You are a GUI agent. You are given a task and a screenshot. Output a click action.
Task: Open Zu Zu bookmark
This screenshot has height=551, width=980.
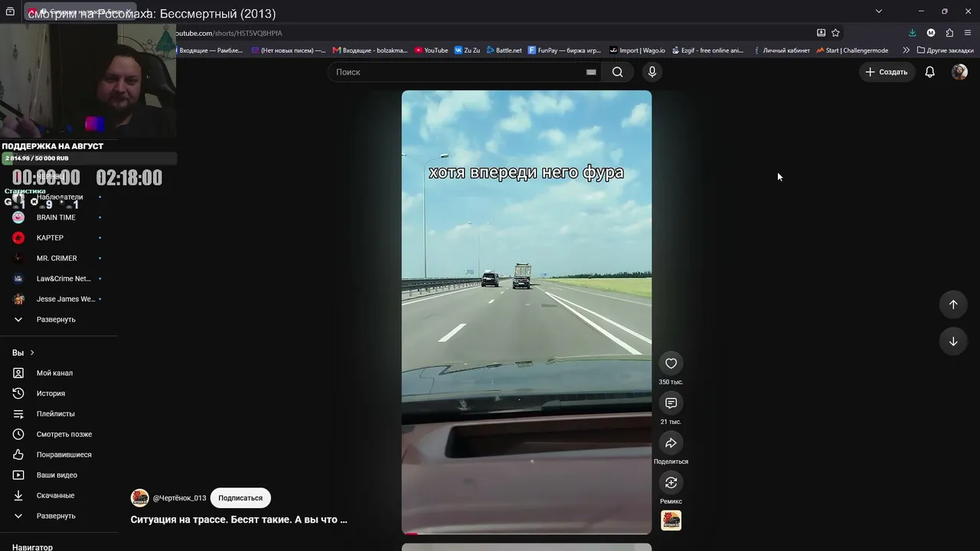point(467,51)
